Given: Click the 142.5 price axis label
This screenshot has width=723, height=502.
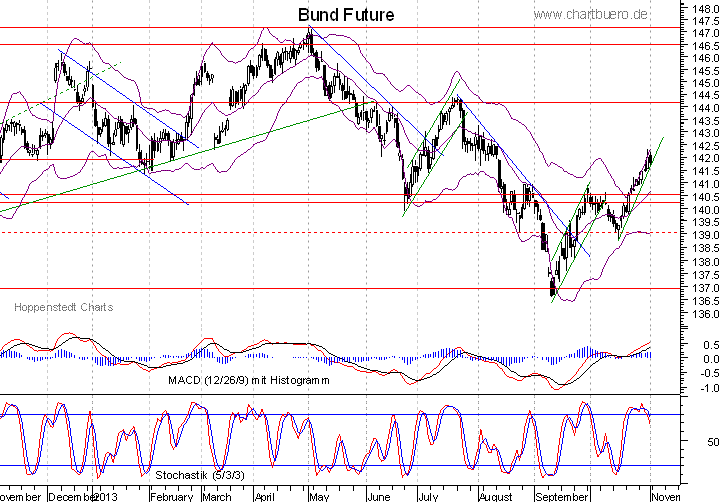Looking at the screenshot, I should (x=705, y=146).
